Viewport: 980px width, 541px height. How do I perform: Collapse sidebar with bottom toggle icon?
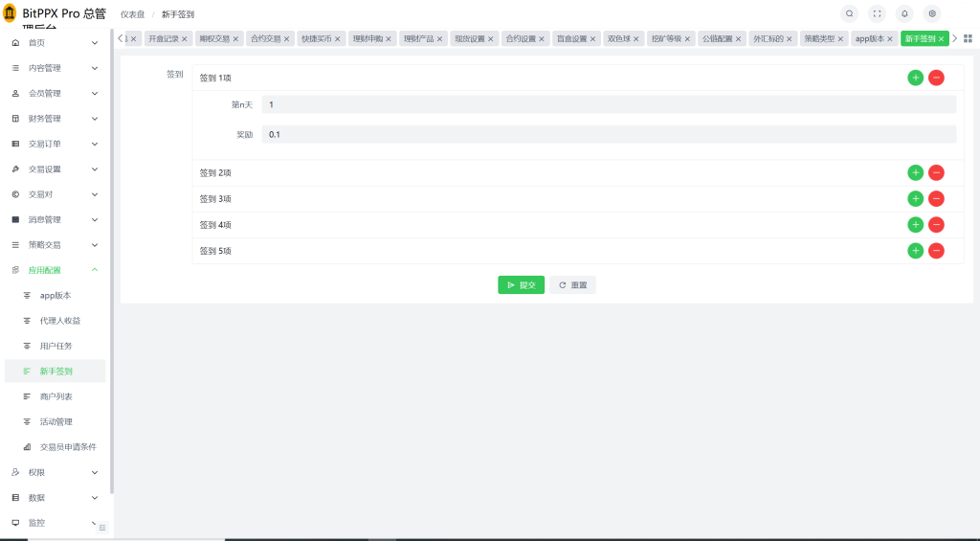click(102, 528)
